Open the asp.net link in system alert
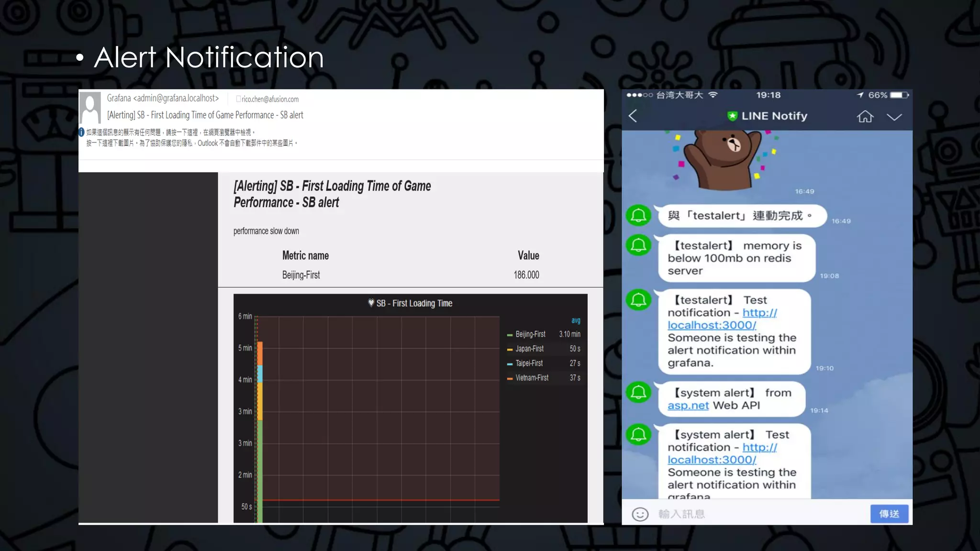The height and width of the screenshot is (551, 980). coord(688,406)
